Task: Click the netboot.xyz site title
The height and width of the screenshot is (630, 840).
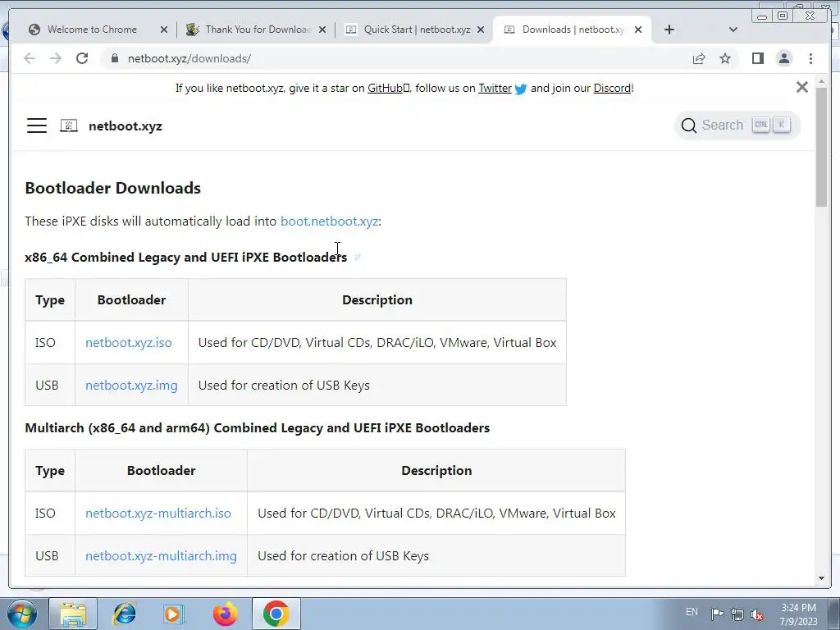Action: (x=126, y=126)
